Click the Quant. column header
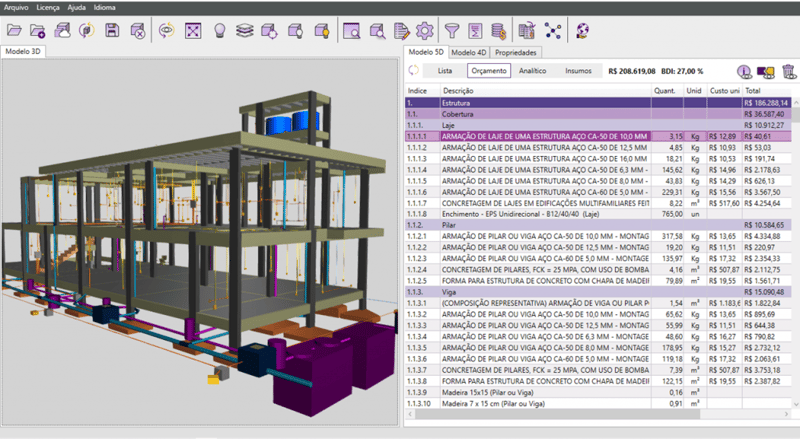The image size is (800, 439). [665, 91]
